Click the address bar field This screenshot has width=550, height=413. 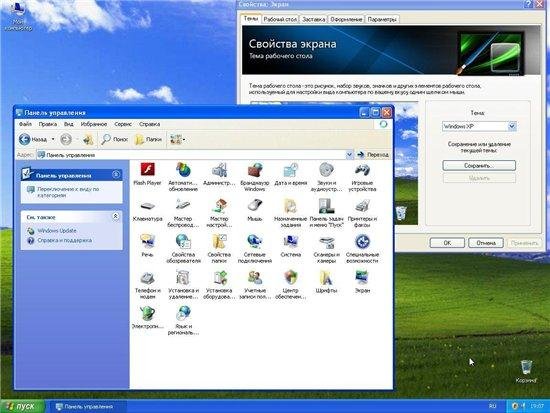click(195, 155)
